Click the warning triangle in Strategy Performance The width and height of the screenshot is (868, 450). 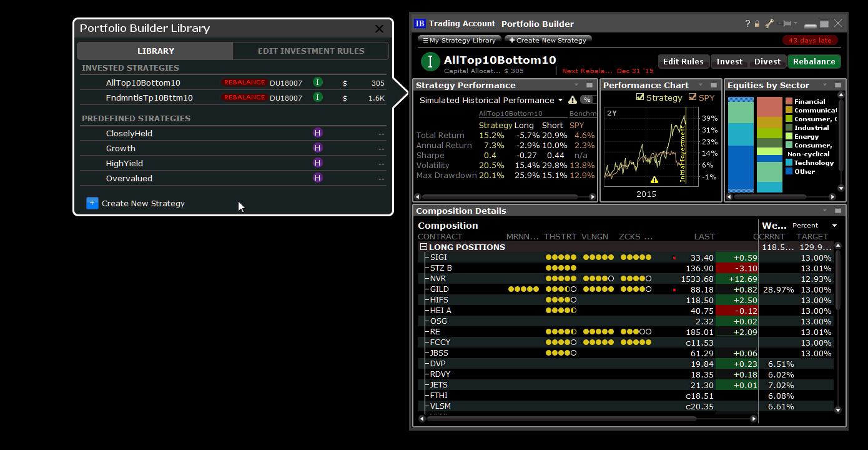(572, 99)
